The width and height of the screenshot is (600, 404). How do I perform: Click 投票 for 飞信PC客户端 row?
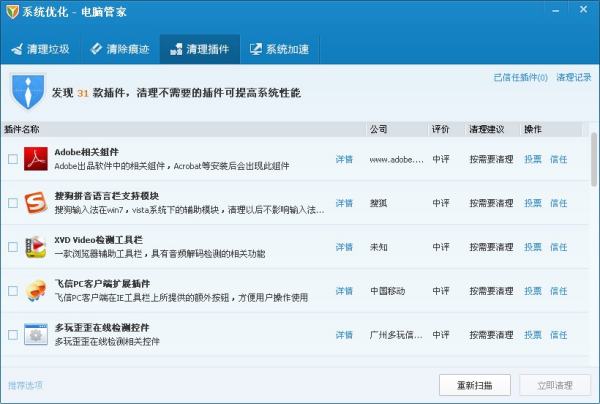point(533,291)
